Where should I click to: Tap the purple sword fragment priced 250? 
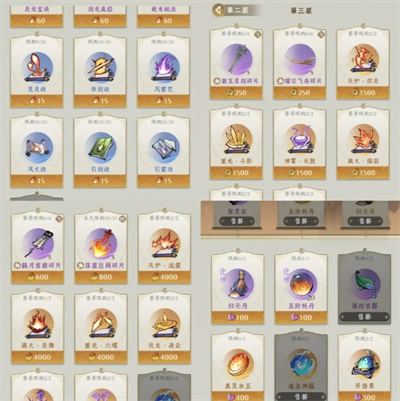[x=236, y=60]
